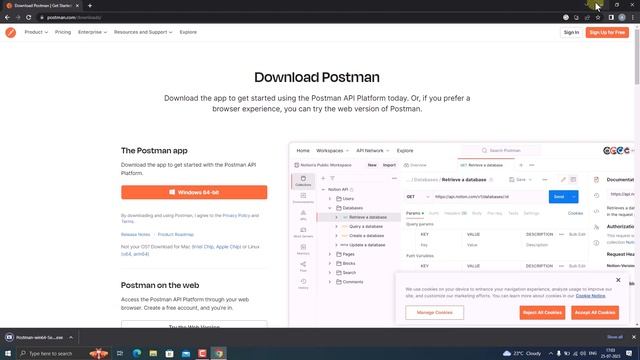Reload the current page
This screenshot has width=640, height=360.
point(29,18)
